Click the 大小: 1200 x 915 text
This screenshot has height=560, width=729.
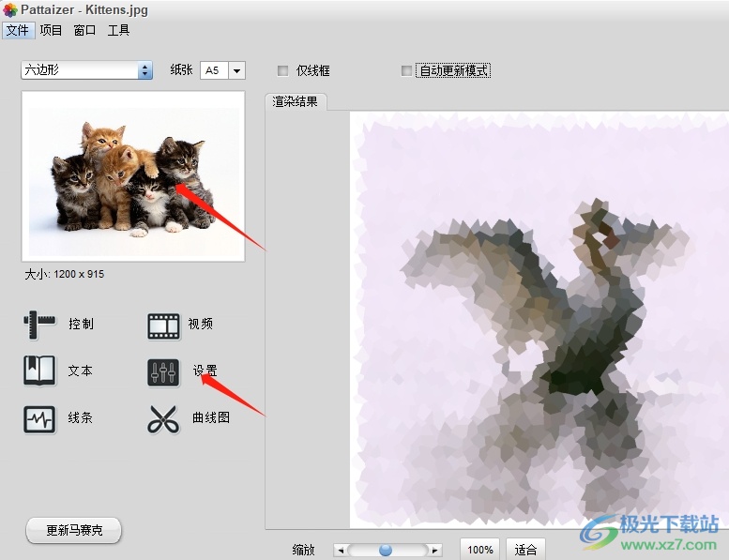click(65, 274)
